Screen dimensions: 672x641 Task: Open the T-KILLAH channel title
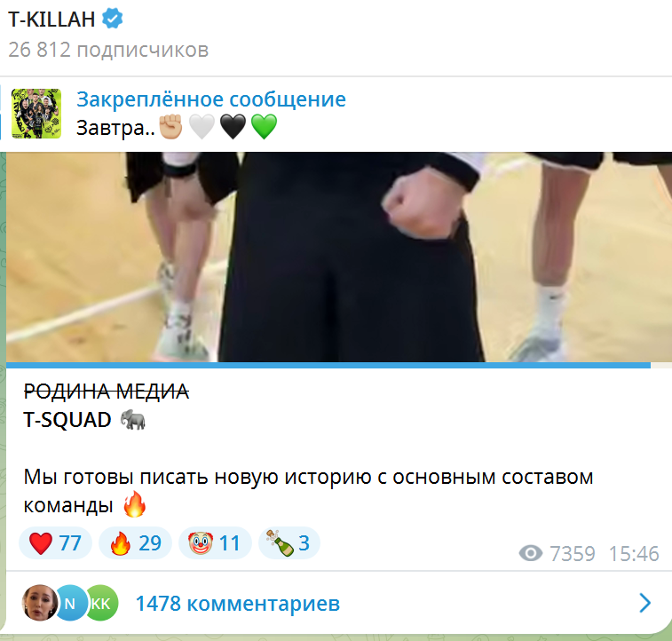coord(51,20)
